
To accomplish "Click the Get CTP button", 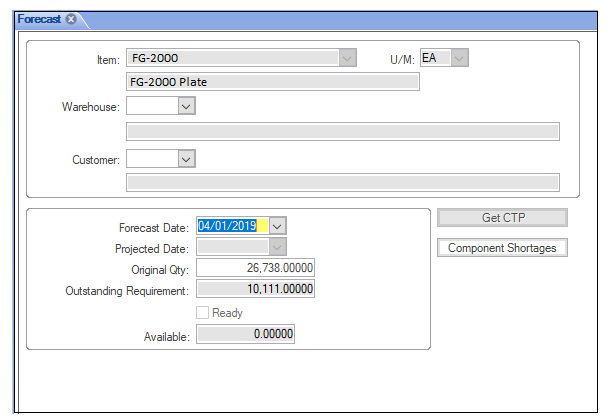I will [x=502, y=217].
